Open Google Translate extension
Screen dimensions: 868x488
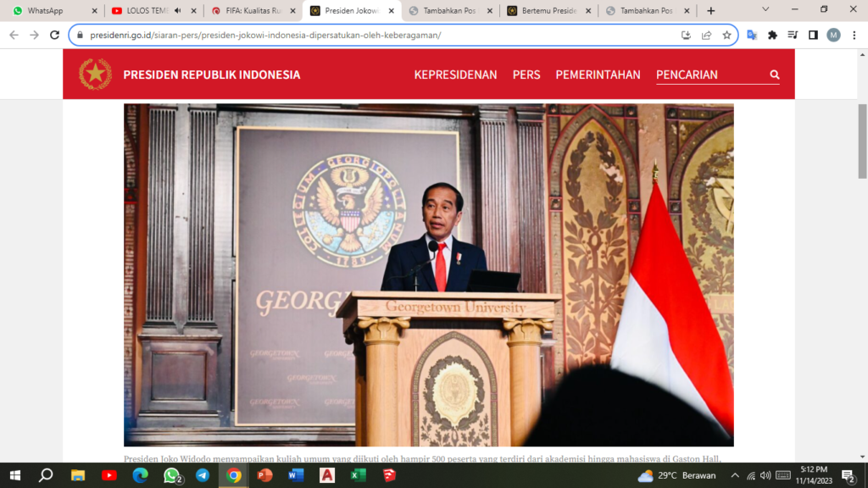[752, 35]
